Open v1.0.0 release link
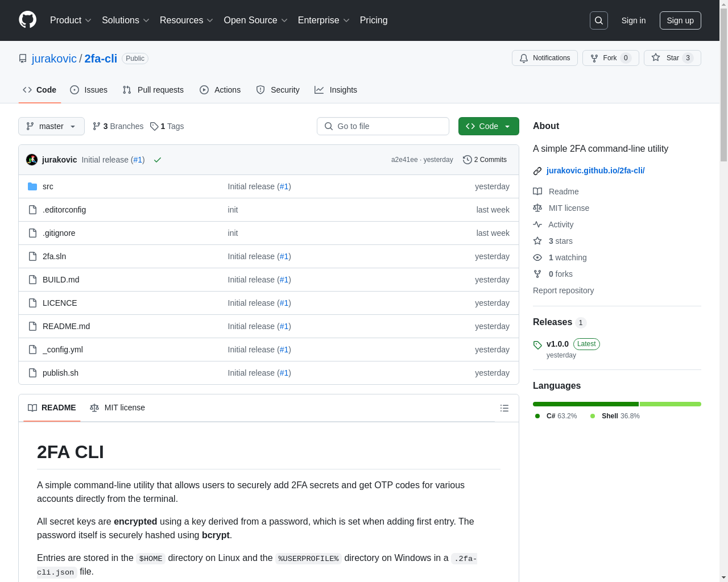728x582 pixels. [x=557, y=344]
